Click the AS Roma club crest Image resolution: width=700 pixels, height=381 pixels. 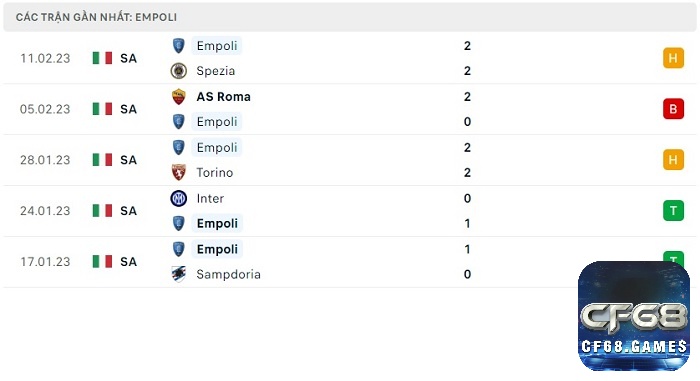pos(179,96)
